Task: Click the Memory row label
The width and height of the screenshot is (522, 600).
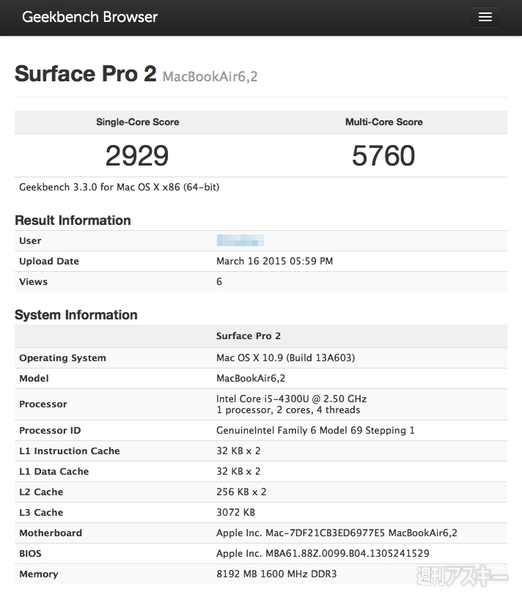Action: pyautogui.click(x=39, y=574)
